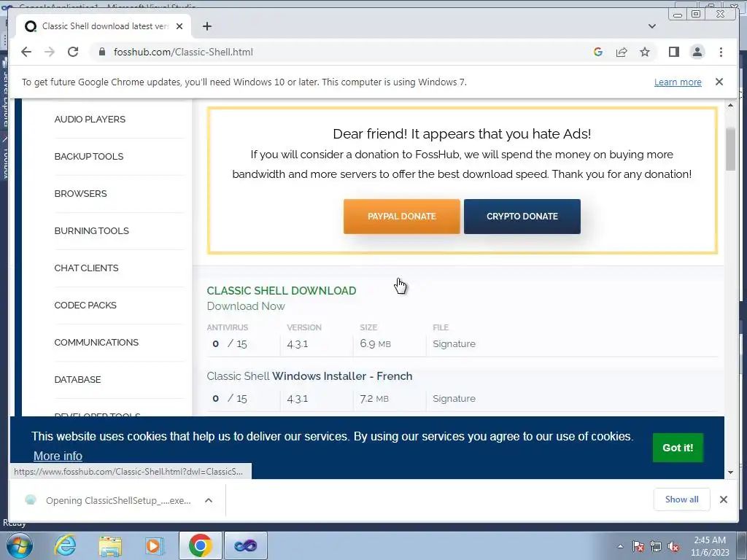Show hidden system tray icons
The width and height of the screenshot is (747, 560).
620,546
